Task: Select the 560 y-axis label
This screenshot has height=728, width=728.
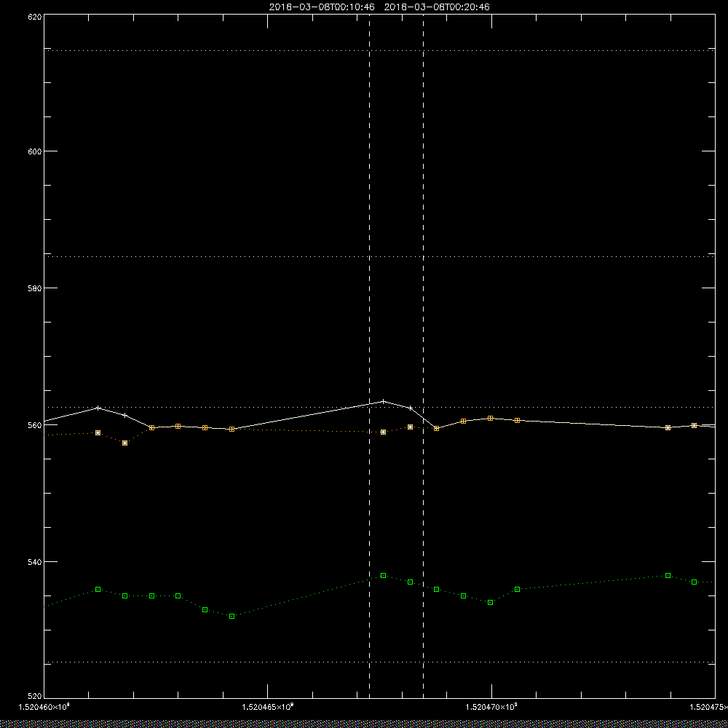Action: pos(35,425)
